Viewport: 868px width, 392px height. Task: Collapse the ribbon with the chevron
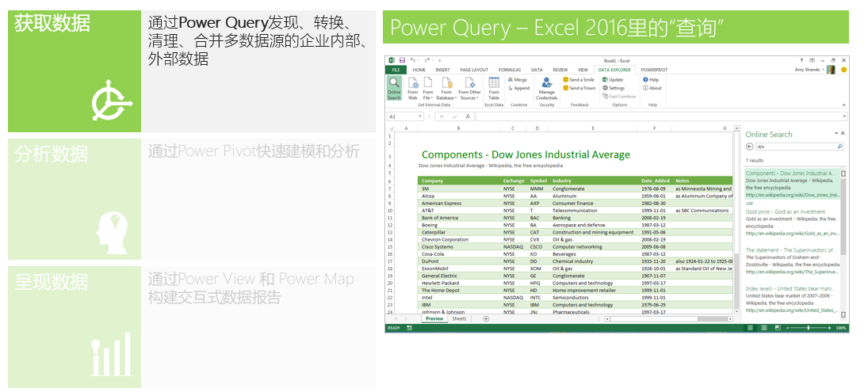tap(843, 105)
